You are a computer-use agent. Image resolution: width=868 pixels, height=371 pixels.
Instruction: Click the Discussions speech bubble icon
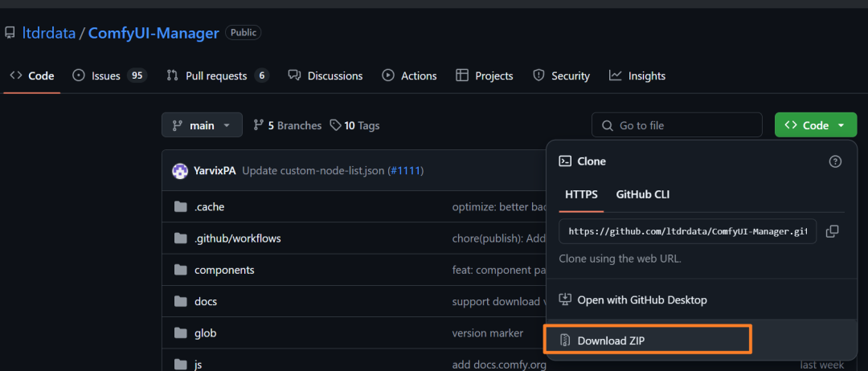point(294,75)
